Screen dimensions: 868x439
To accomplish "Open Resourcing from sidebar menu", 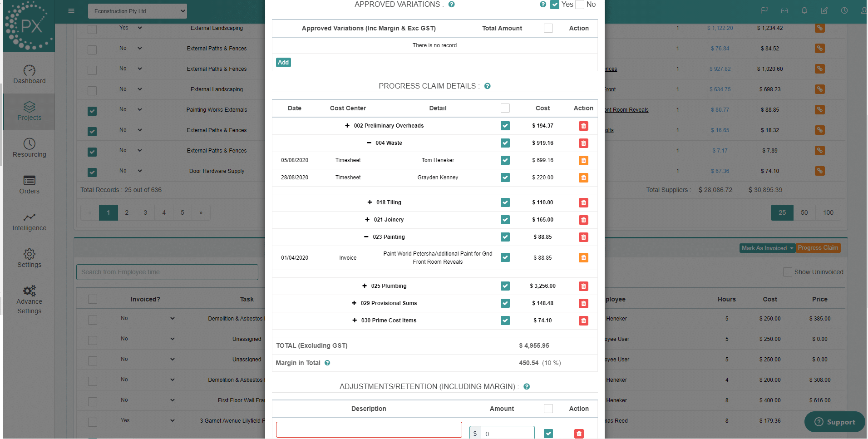I will point(30,148).
